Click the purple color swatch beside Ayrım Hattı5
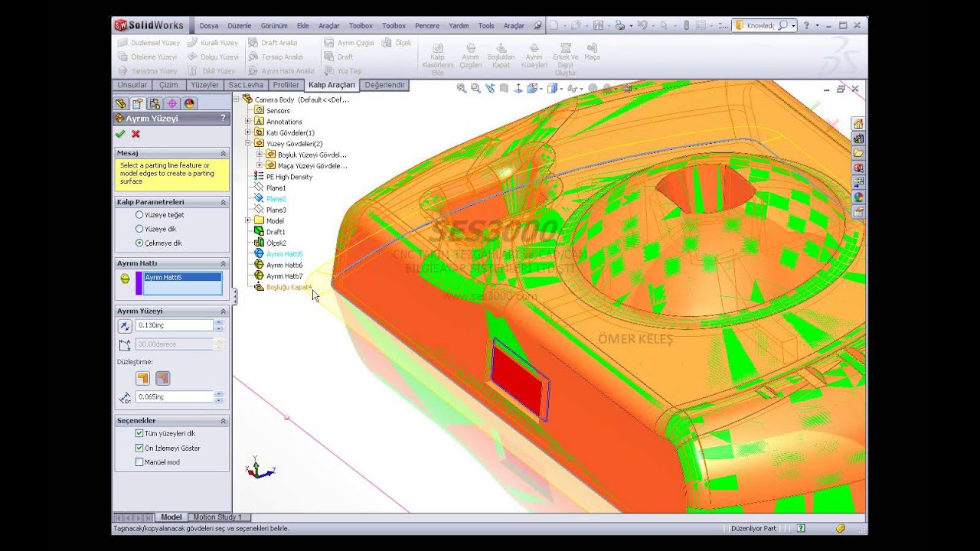This screenshot has height=551, width=980. coord(139,283)
